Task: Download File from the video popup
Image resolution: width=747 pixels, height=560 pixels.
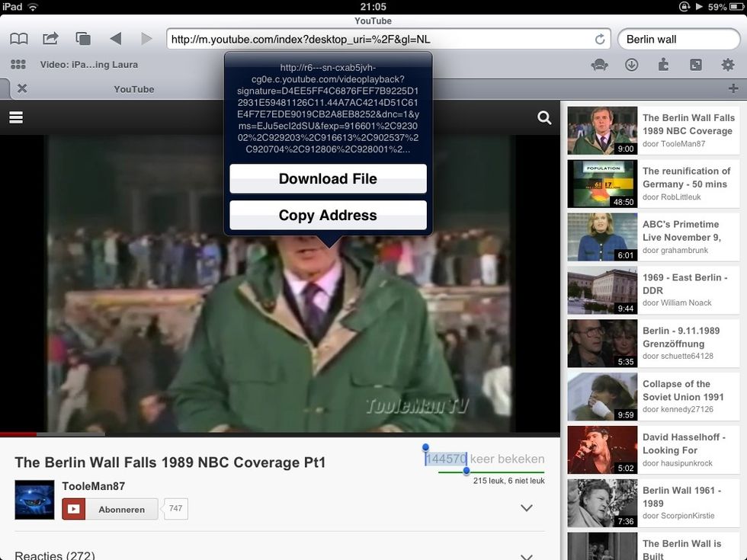Action: [x=327, y=178]
